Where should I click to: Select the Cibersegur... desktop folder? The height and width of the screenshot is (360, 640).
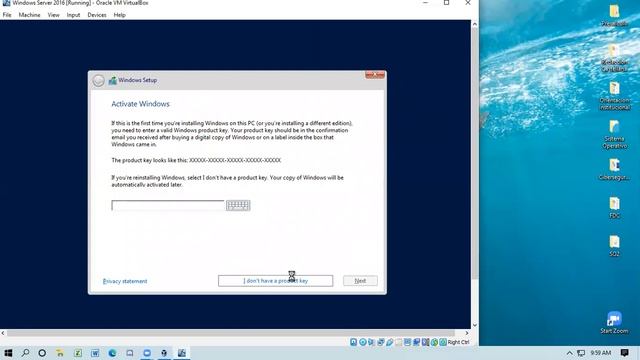click(614, 170)
